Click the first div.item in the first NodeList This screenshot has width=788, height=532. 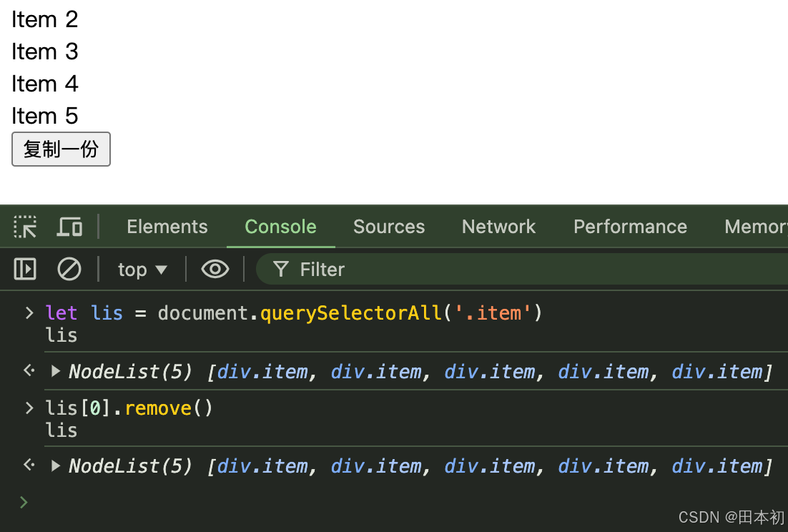pos(262,372)
